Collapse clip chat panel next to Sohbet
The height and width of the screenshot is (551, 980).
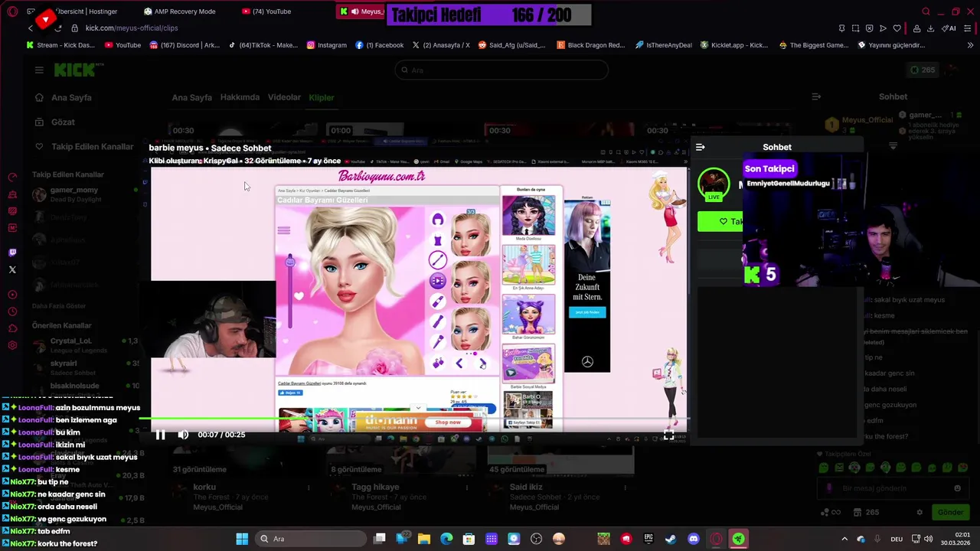(700, 147)
